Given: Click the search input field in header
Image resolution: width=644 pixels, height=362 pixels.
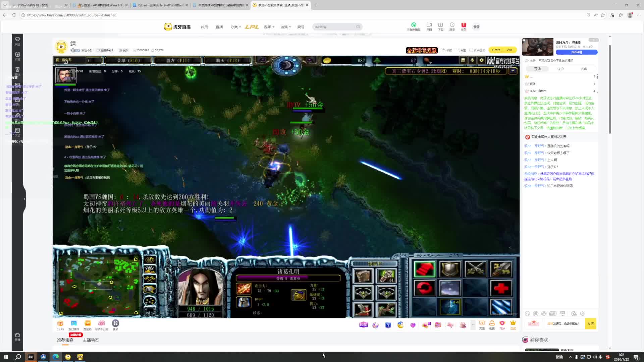Looking at the screenshot, I should 334,27.
